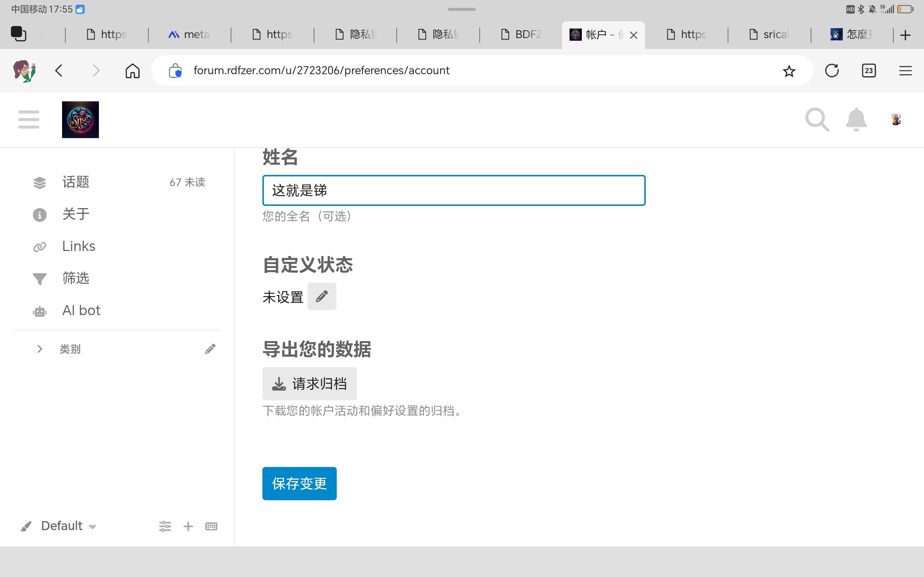
Task: Reload page with the refresh icon
Action: click(x=832, y=71)
